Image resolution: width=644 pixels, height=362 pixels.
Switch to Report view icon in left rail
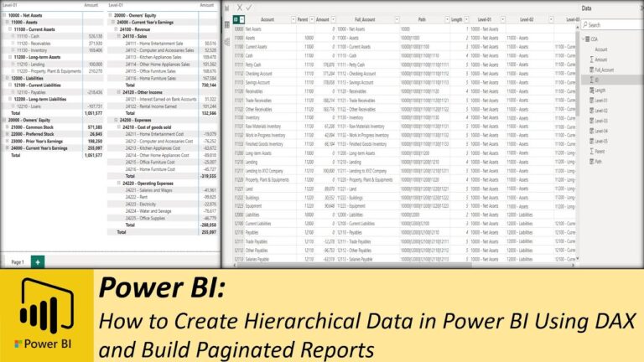click(226, 8)
